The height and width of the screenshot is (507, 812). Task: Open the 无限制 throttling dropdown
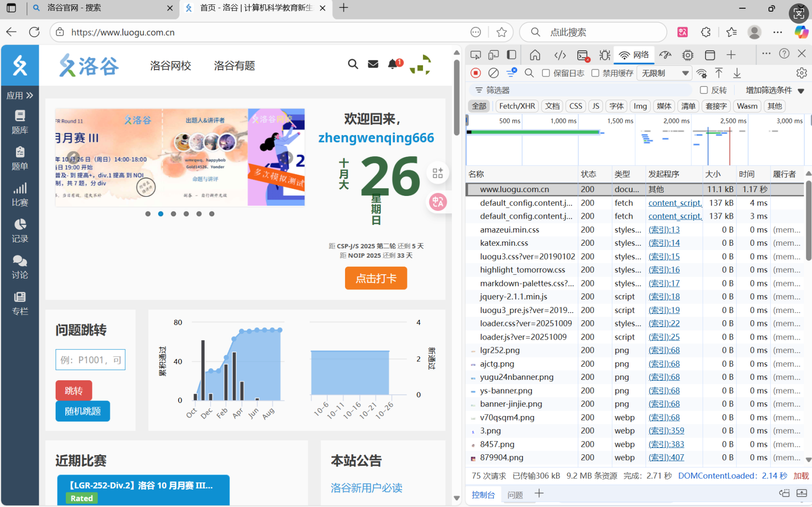[x=664, y=73]
